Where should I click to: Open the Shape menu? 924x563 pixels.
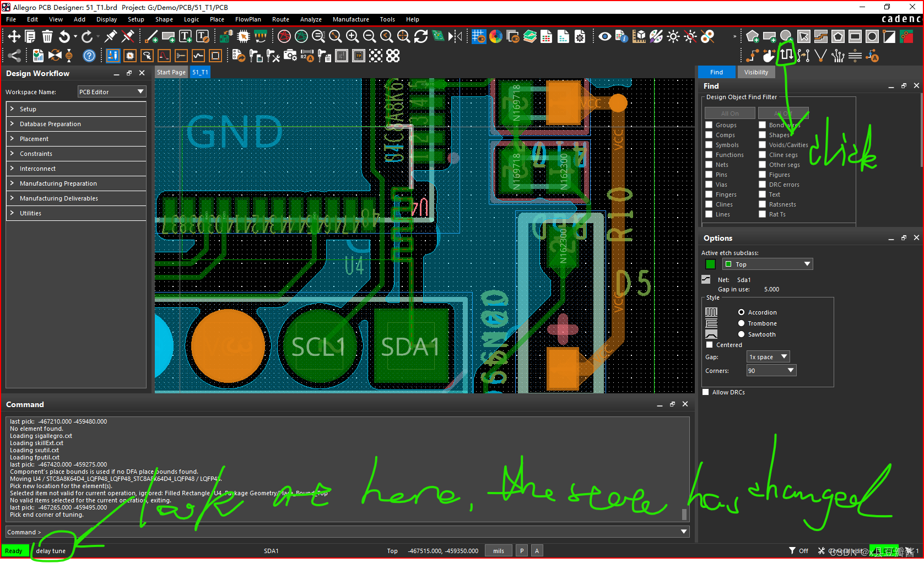(164, 19)
